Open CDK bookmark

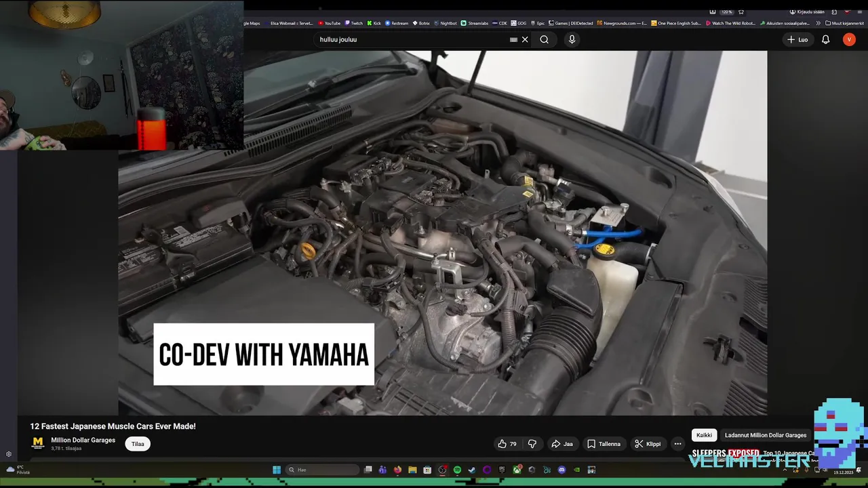(500, 23)
